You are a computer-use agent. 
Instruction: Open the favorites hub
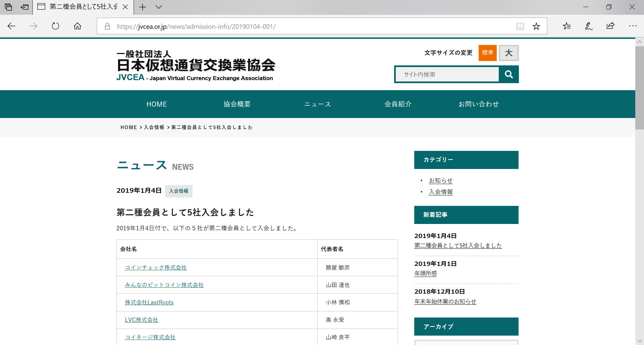coord(567,26)
